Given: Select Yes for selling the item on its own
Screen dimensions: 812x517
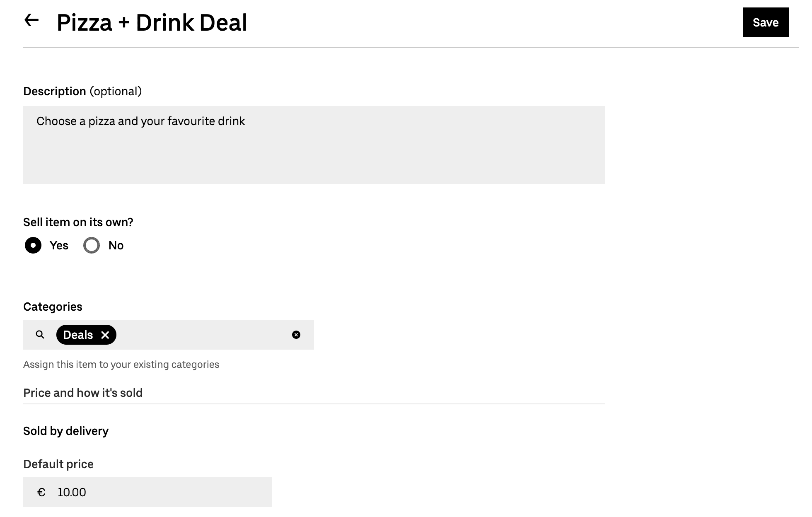Looking at the screenshot, I should 33,245.
